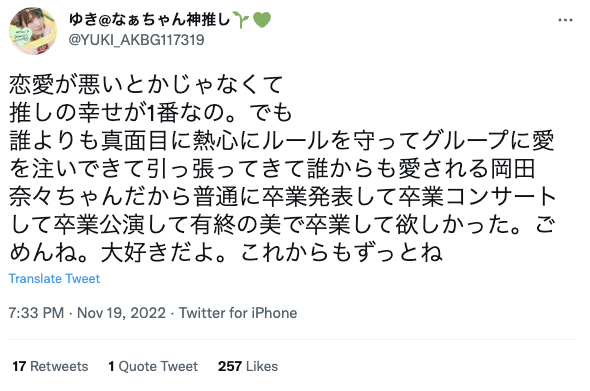The width and height of the screenshot is (590, 391).
Task: Open the 7:33 PM time link
Action: [36, 313]
